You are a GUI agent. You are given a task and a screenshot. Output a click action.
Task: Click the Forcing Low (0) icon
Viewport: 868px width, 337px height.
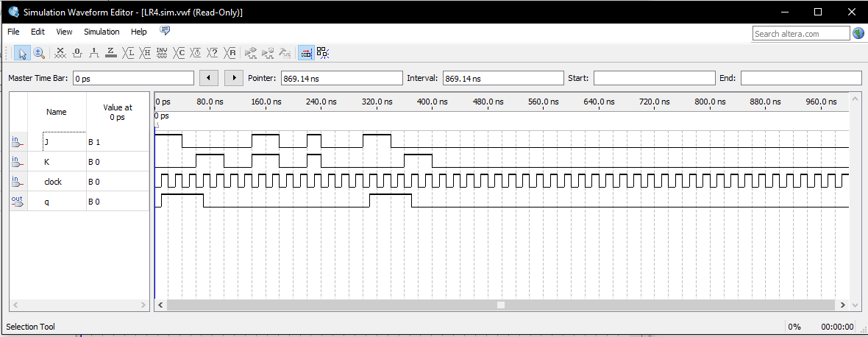pos(77,53)
